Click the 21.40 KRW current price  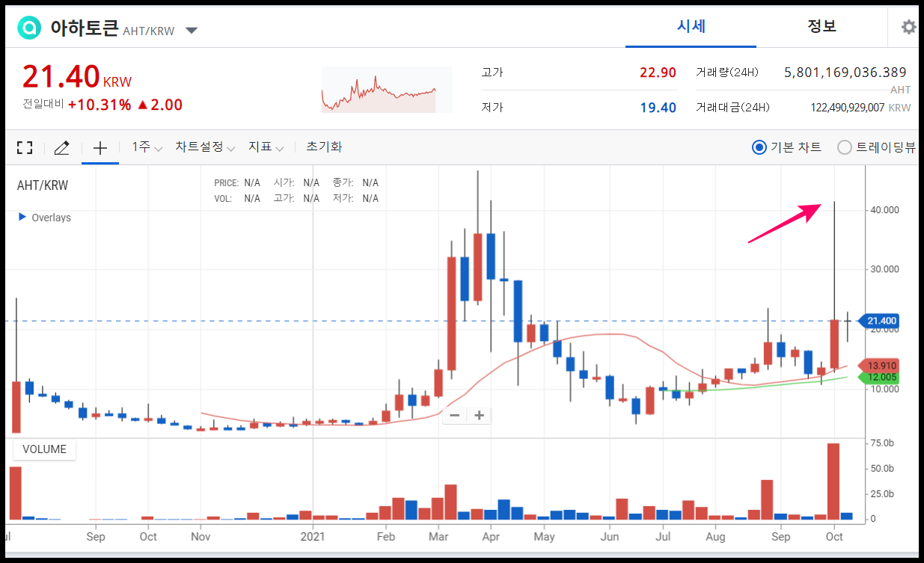pyautogui.click(x=77, y=77)
